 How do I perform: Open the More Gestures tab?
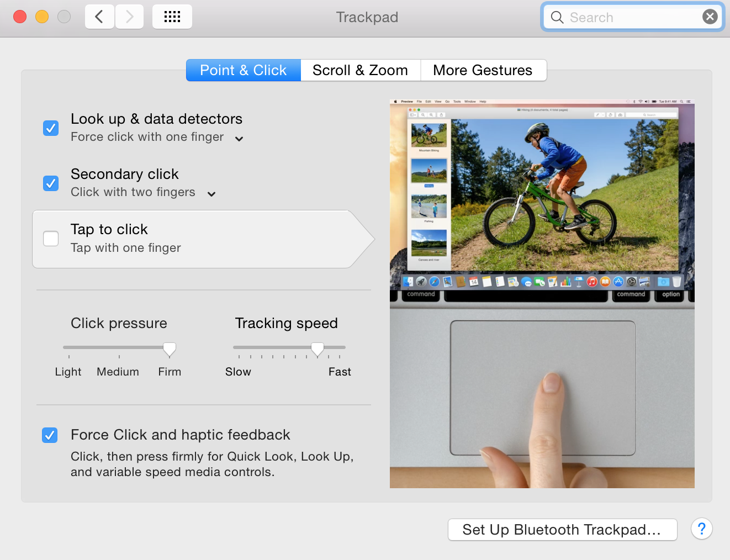pyautogui.click(x=483, y=70)
